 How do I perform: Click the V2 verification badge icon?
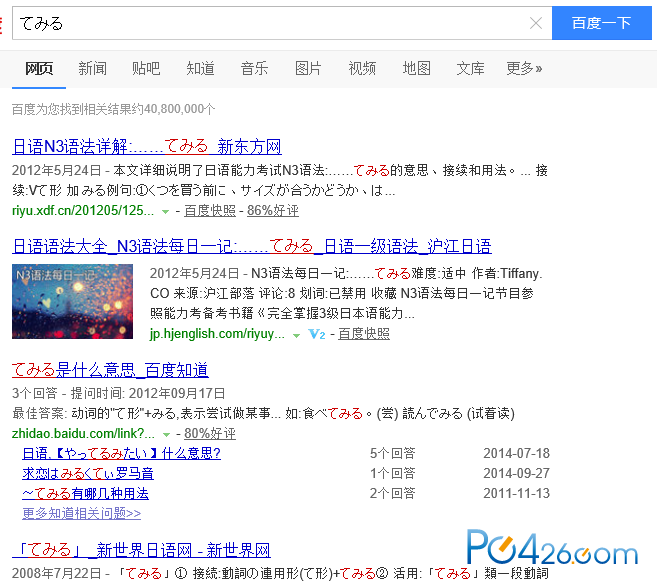[317, 334]
